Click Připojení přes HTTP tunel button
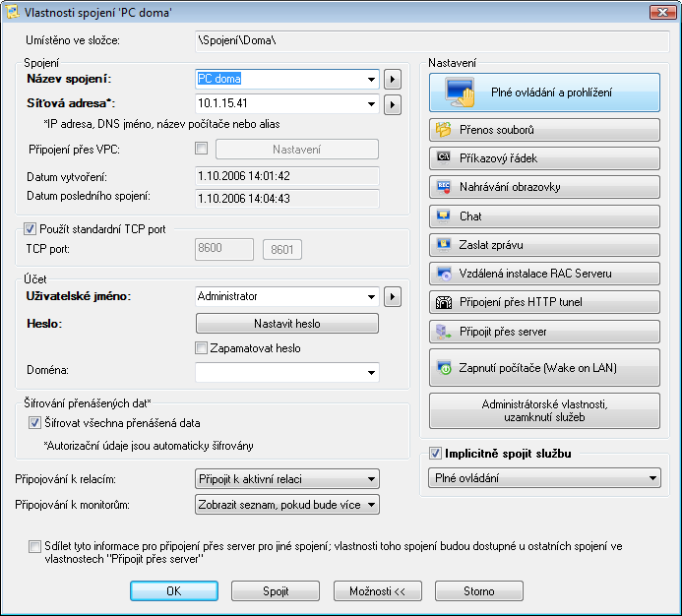 (x=544, y=302)
